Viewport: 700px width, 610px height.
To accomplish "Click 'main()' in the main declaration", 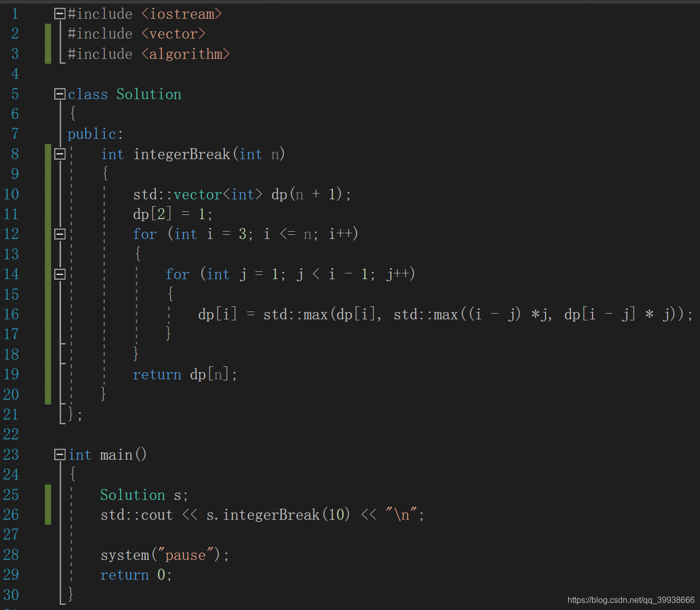I will point(124,455).
